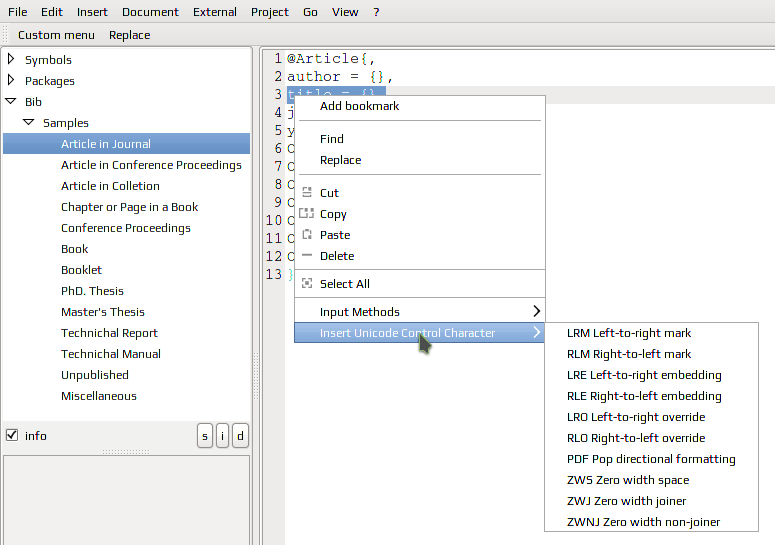Open the External menu
Screen dimensions: 775x545
(x=215, y=12)
